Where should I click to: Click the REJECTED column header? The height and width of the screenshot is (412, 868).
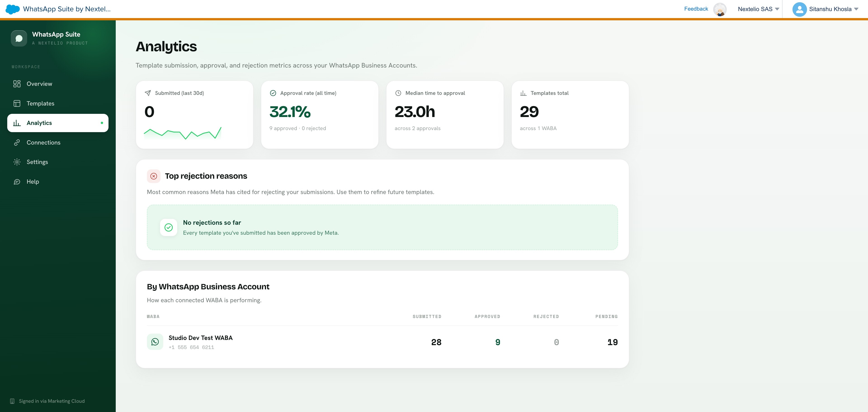coord(546,316)
